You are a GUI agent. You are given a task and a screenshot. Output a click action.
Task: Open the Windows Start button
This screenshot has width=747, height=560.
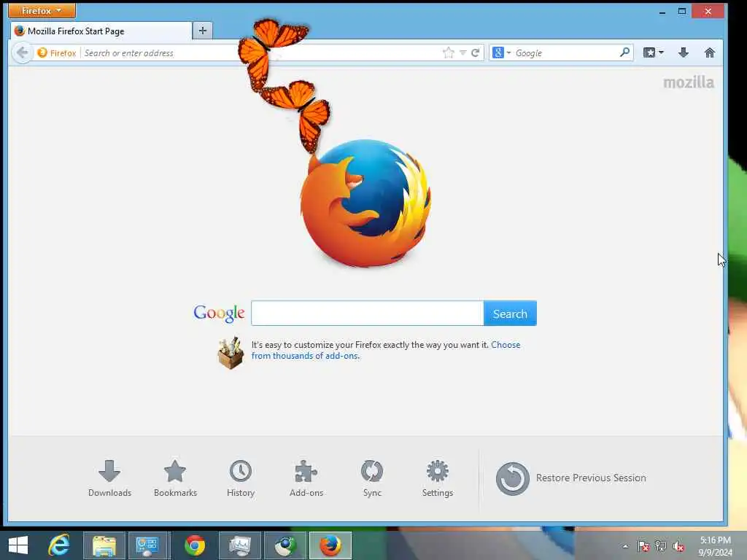18,545
